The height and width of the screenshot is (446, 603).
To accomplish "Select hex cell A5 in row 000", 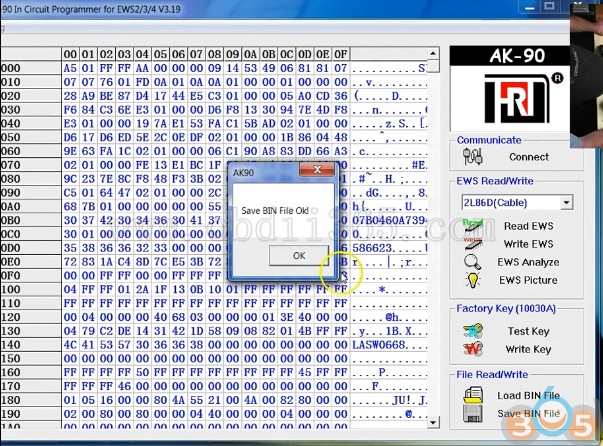I will click(x=70, y=68).
